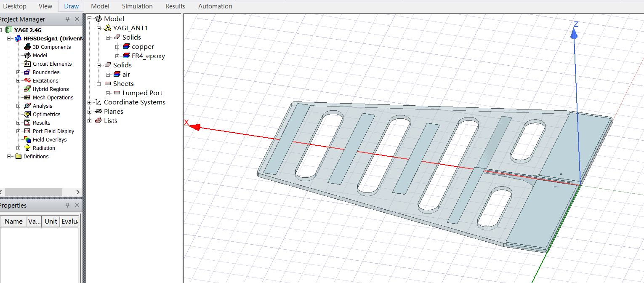644x283 pixels.
Task: Click the Z axis arrow in viewport
Action: (x=574, y=33)
